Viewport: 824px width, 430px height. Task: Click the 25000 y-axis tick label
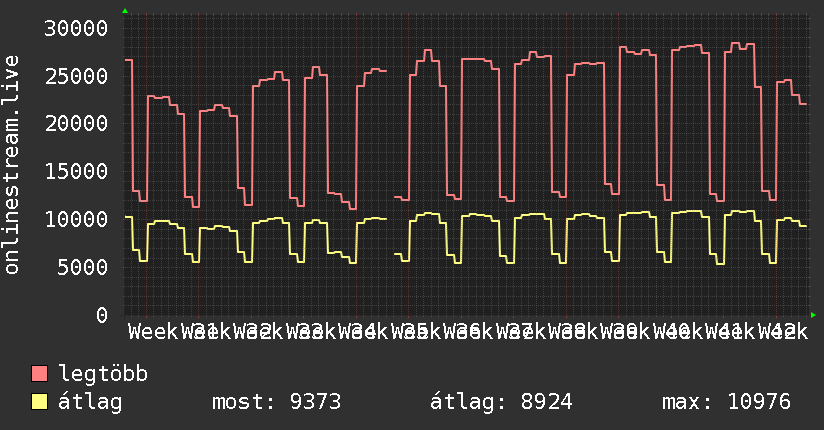coord(76,76)
